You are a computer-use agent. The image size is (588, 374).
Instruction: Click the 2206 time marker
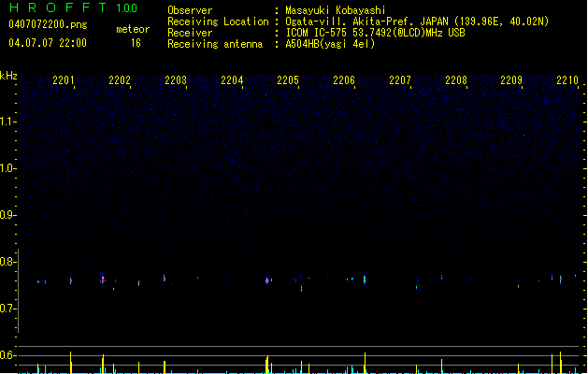(344, 79)
